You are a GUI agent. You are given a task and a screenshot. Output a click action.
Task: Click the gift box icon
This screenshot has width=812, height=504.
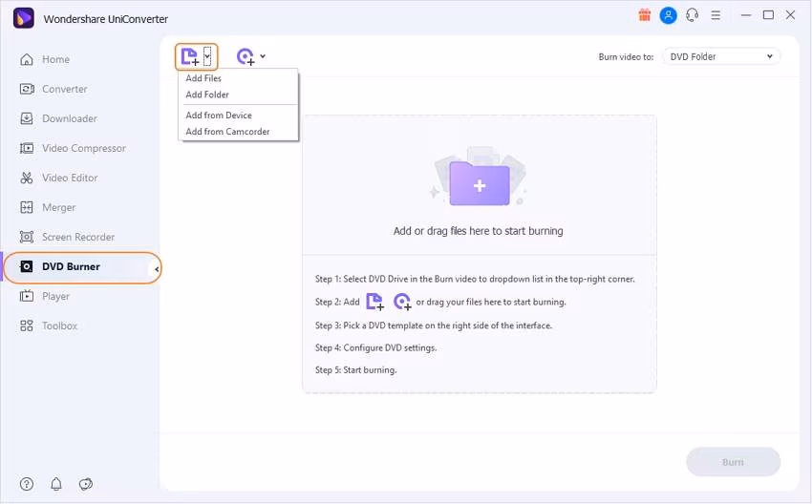pos(645,15)
